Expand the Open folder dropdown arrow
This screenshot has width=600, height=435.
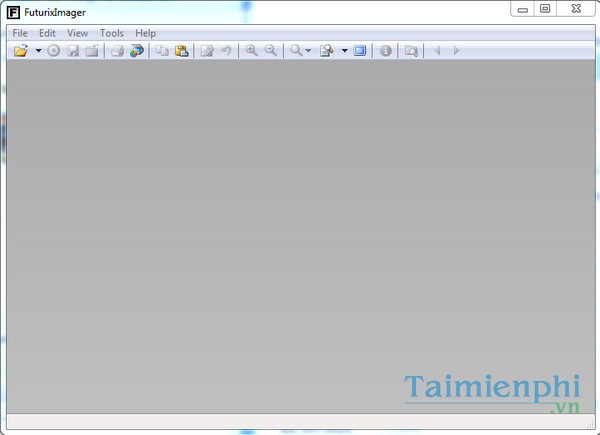(38, 51)
